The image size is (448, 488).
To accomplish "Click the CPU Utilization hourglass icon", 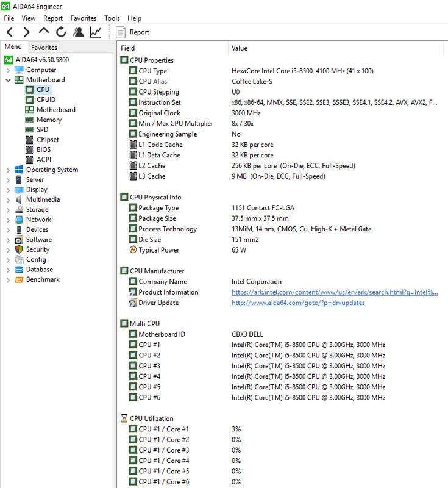I will click(x=124, y=418).
